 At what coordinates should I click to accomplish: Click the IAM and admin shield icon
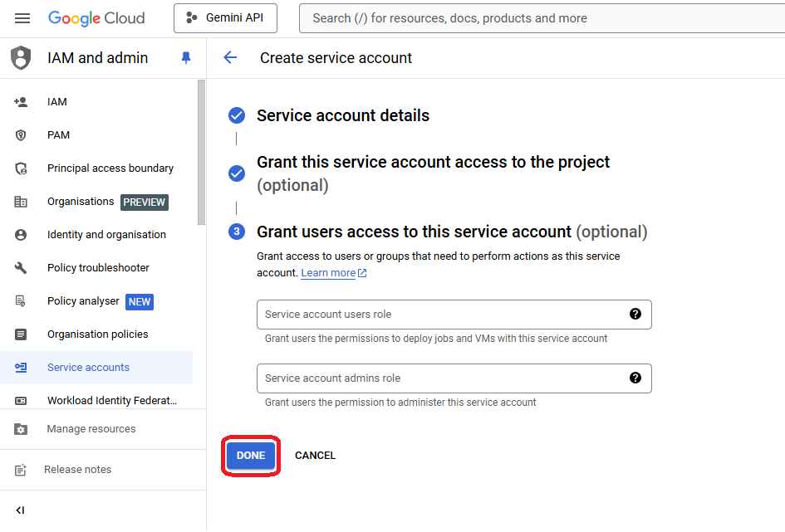21,58
